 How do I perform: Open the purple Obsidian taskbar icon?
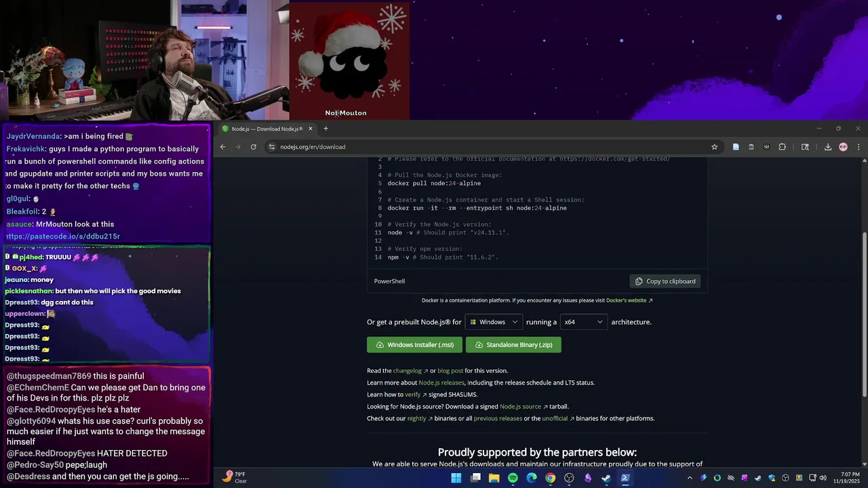point(588,478)
